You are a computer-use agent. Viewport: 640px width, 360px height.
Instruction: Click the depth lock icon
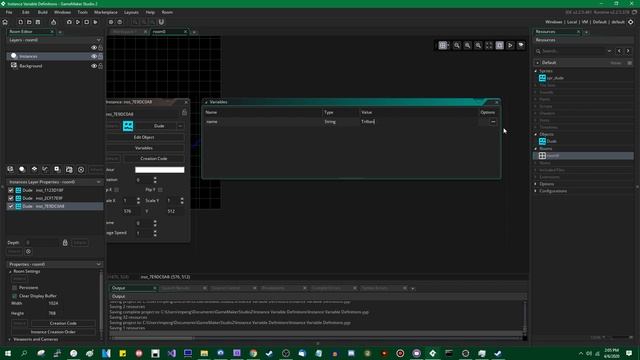point(65,243)
